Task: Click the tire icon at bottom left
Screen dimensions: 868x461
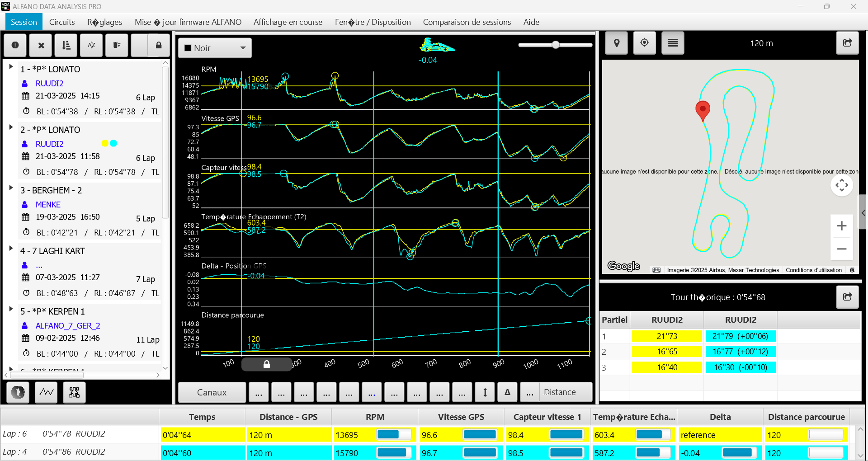Action: click(x=18, y=392)
